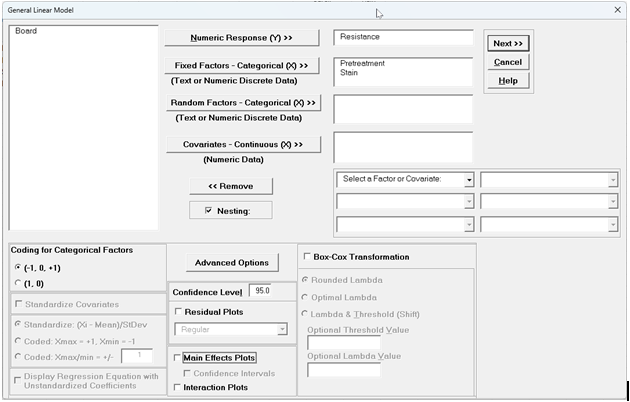Close the General Linear Model window
Image resolution: width=630 pixels, height=402 pixels.
(x=614, y=9)
